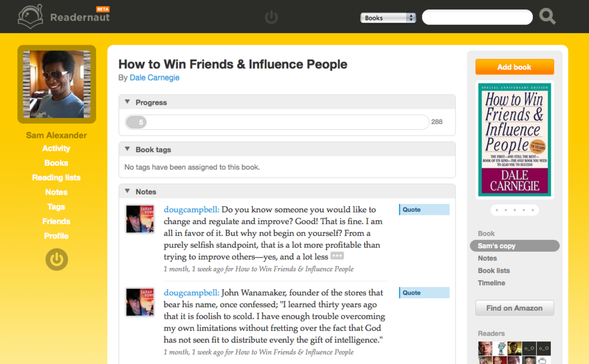Image resolution: width=589 pixels, height=364 pixels.
Task: Open Book lists in right panel
Action: point(493,271)
